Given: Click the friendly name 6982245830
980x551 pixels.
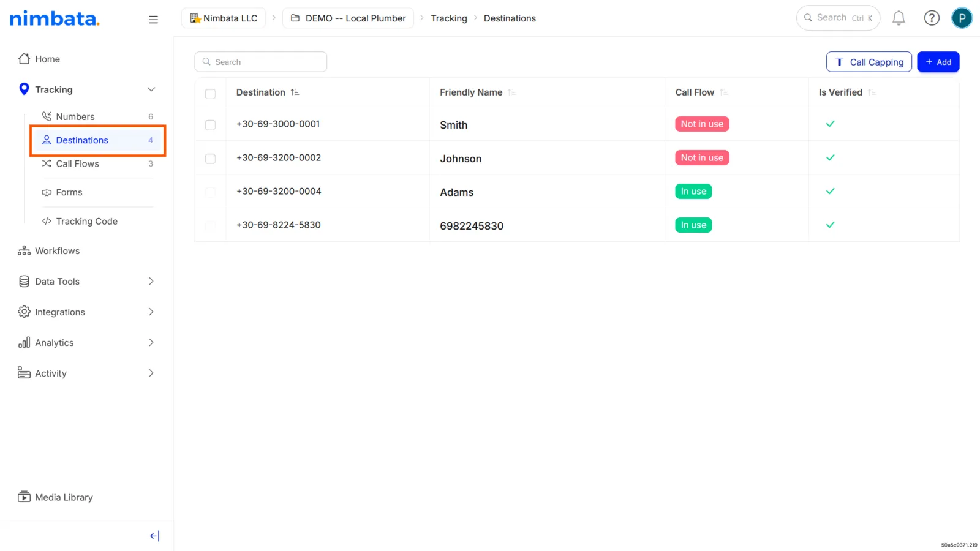Looking at the screenshot, I should point(472,226).
